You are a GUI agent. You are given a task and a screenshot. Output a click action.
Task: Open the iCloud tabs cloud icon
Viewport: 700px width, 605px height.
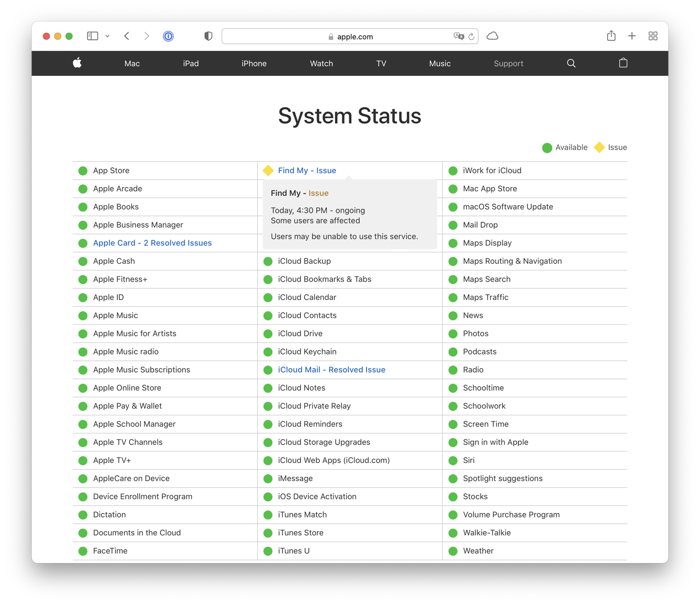coord(492,36)
